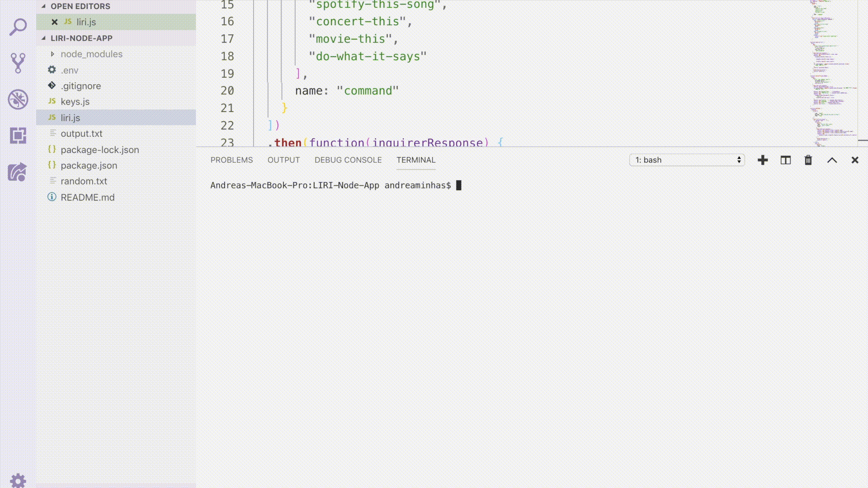
Task: Switch to the Debug Console tab
Action: [348, 160]
